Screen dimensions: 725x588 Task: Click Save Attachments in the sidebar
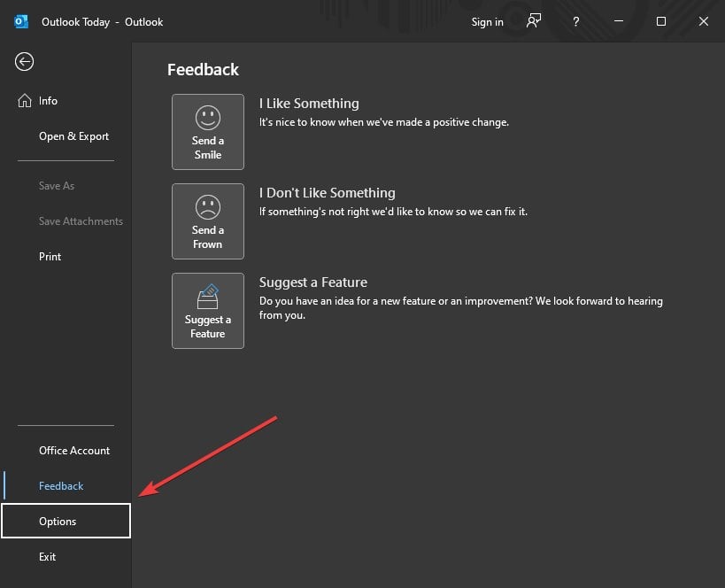coord(81,220)
